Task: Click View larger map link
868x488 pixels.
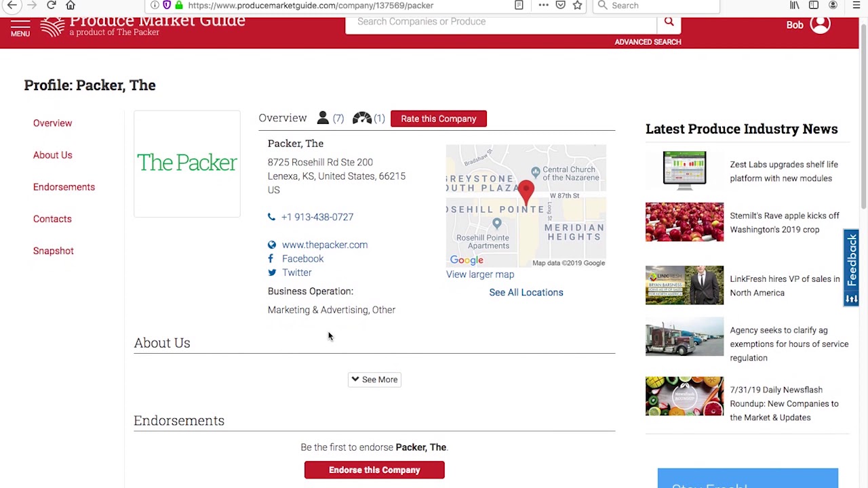Action: [480, 274]
